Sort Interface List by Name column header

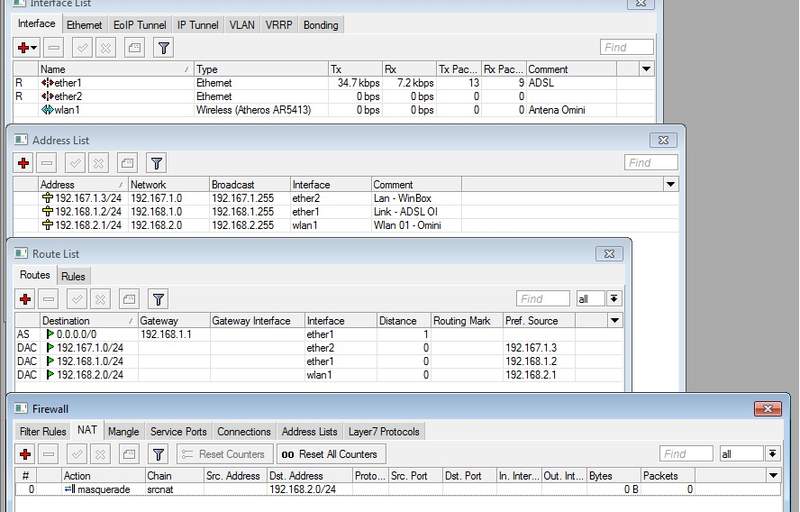point(116,69)
